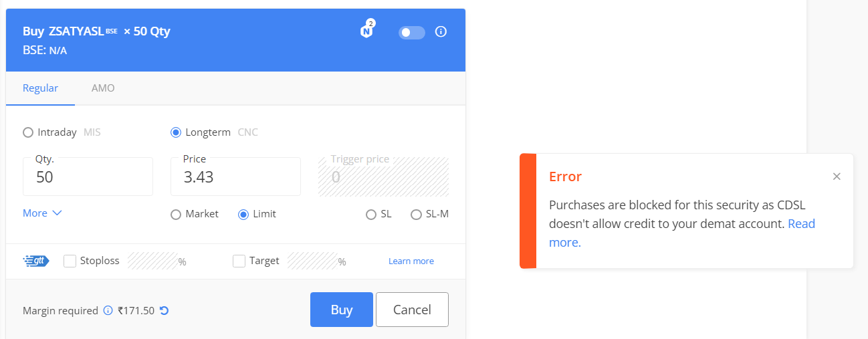This screenshot has height=339, width=868.
Task: Close the Error notification
Action: pyautogui.click(x=837, y=177)
